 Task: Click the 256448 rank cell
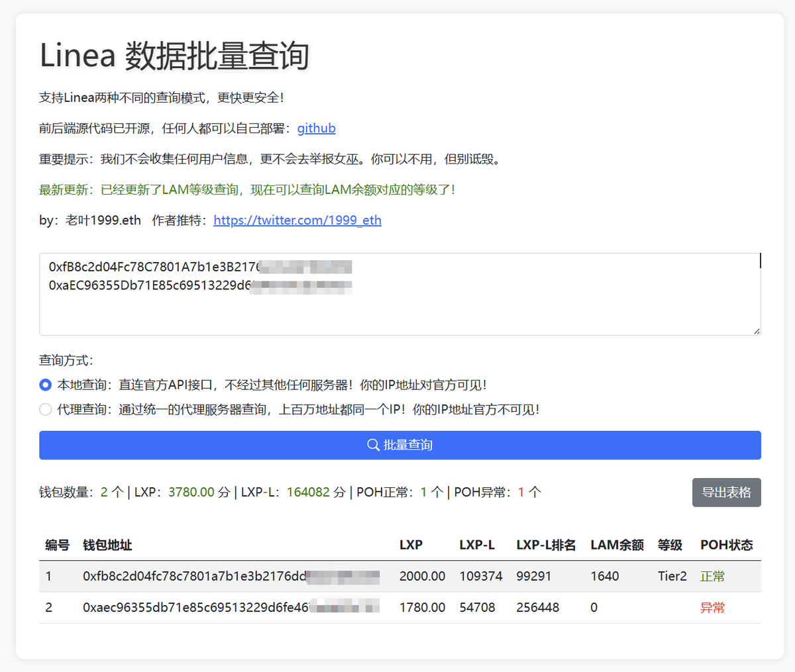pos(538,607)
